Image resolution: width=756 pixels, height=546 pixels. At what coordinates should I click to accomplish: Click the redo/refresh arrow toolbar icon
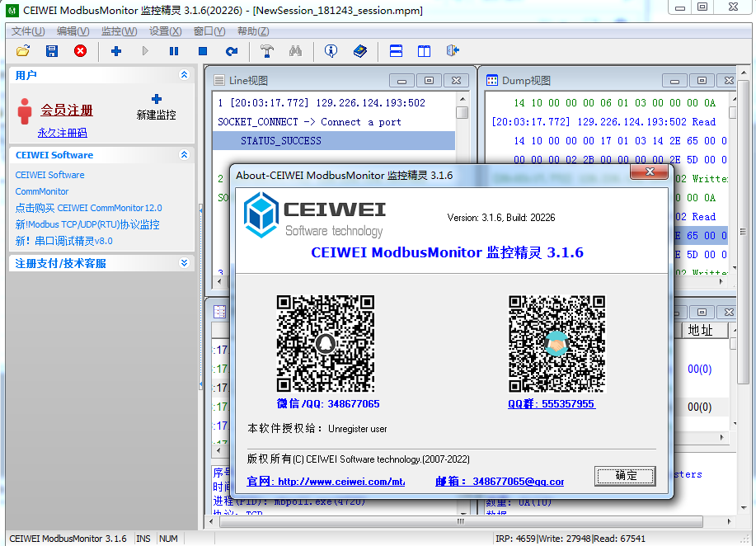click(232, 50)
